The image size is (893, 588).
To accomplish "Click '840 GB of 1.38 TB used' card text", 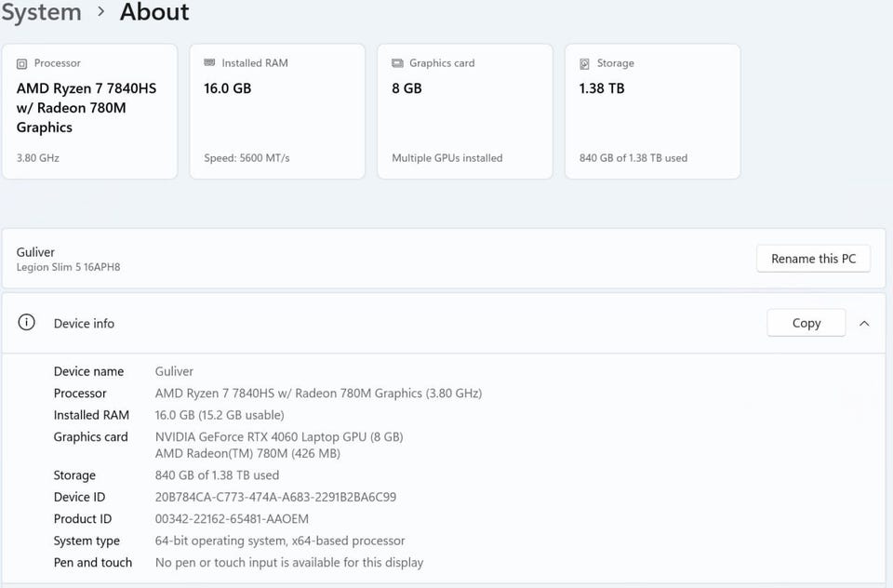I will 633,158.
